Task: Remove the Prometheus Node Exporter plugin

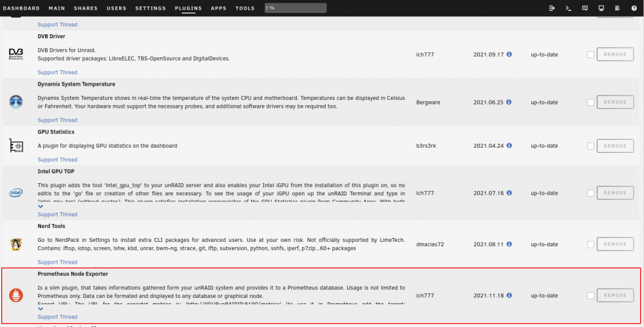Action: [615, 295]
